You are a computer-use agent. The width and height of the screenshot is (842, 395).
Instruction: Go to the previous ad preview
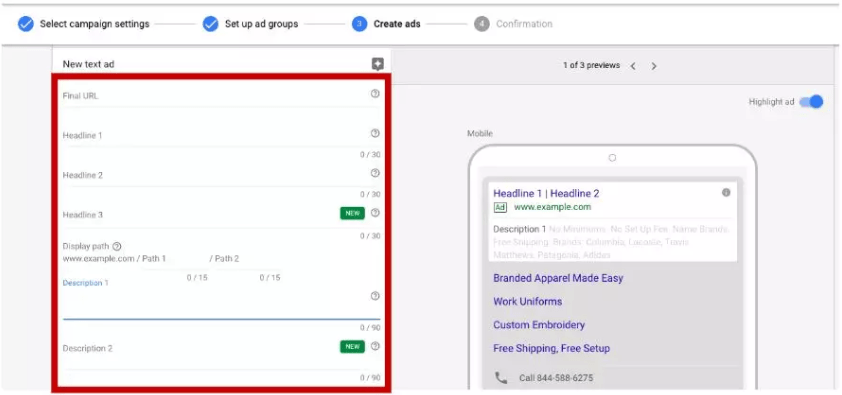[x=633, y=66]
